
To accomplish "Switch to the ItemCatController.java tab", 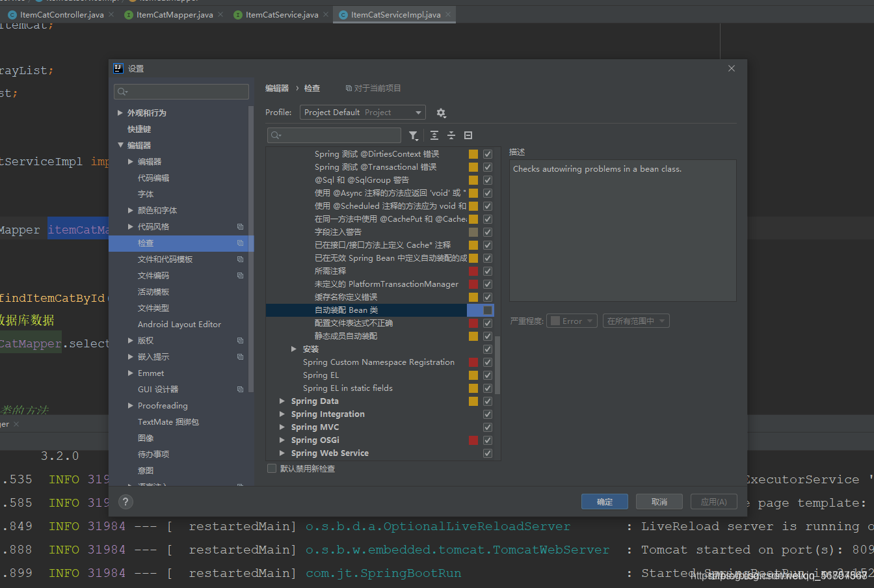I will [x=62, y=14].
